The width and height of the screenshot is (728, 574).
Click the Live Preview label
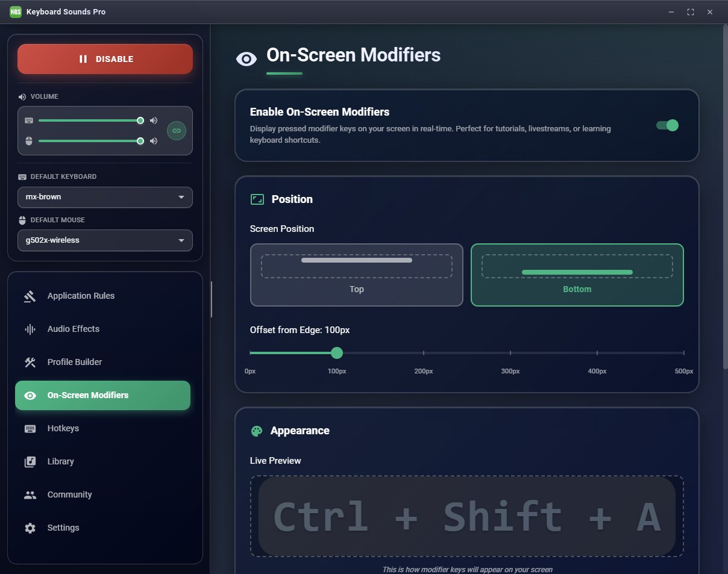[275, 461]
